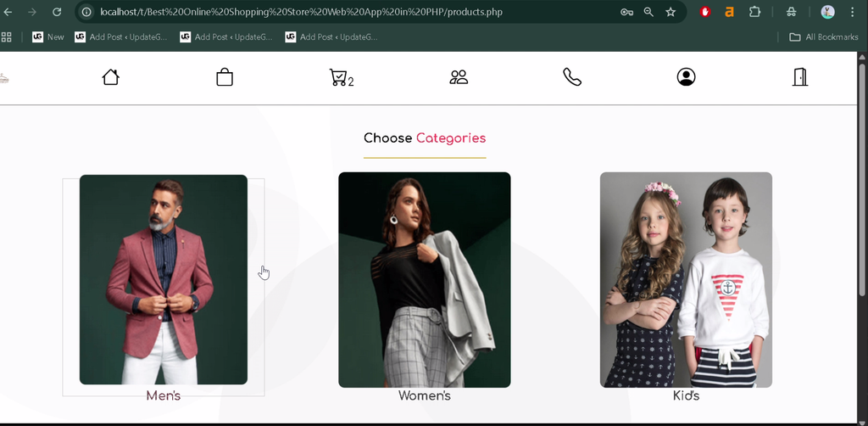Viewport: 868px width, 426px height.
Task: Click the Women's category label
Action: click(x=425, y=395)
